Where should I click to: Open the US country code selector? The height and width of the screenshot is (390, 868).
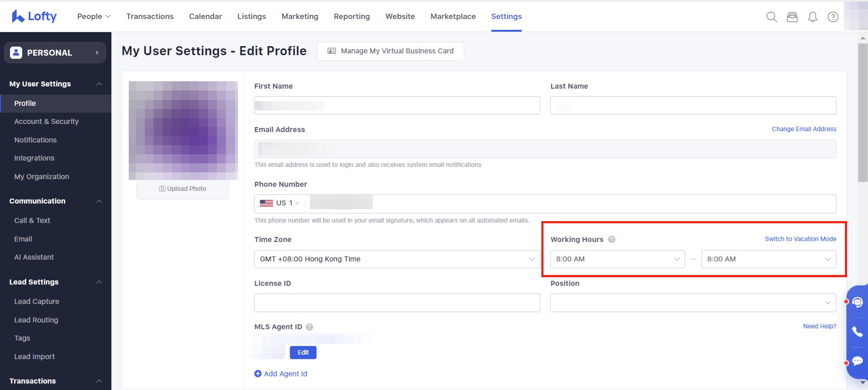280,203
